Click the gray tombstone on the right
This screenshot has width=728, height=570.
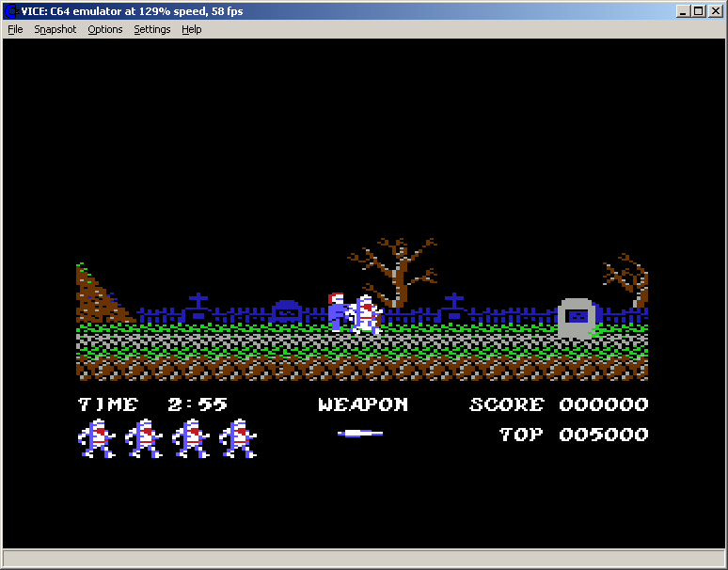click(x=577, y=318)
